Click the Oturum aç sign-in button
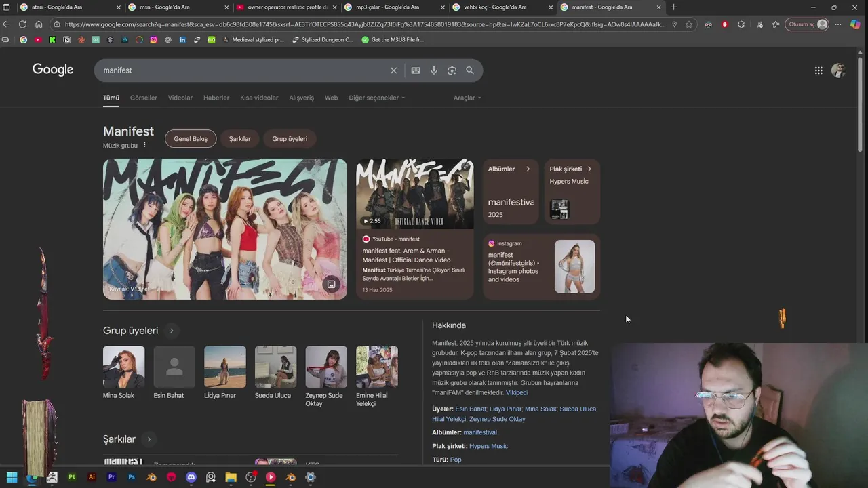 pyautogui.click(x=808, y=24)
